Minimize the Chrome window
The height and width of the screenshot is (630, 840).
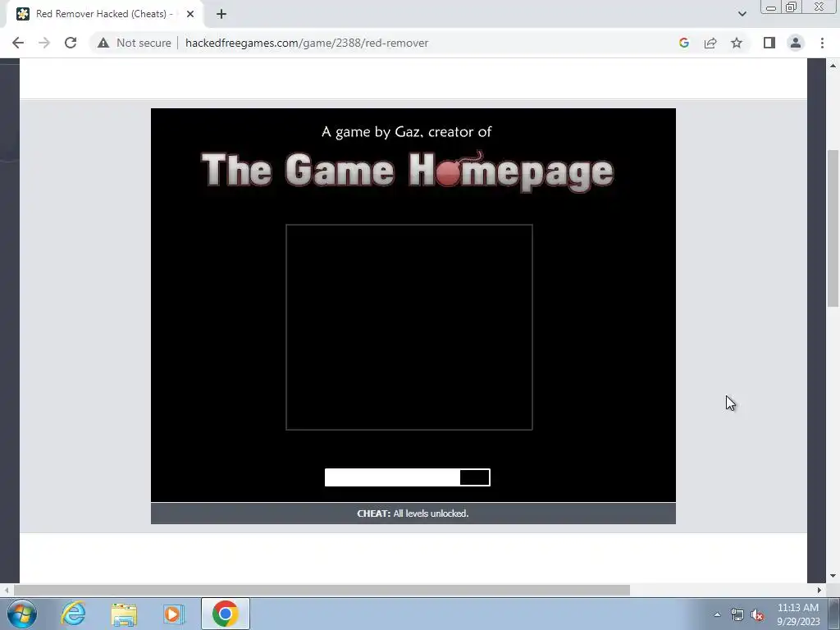771,7
